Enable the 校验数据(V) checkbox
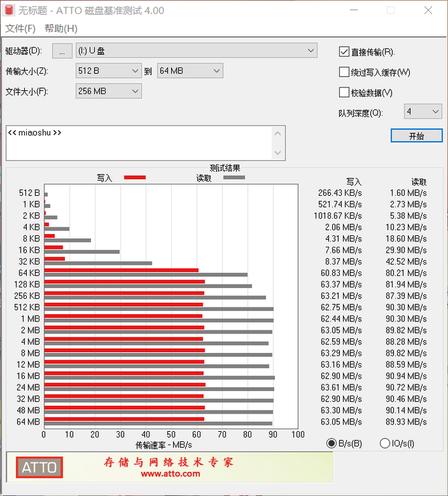The height and width of the screenshot is (496, 448). 344,92
